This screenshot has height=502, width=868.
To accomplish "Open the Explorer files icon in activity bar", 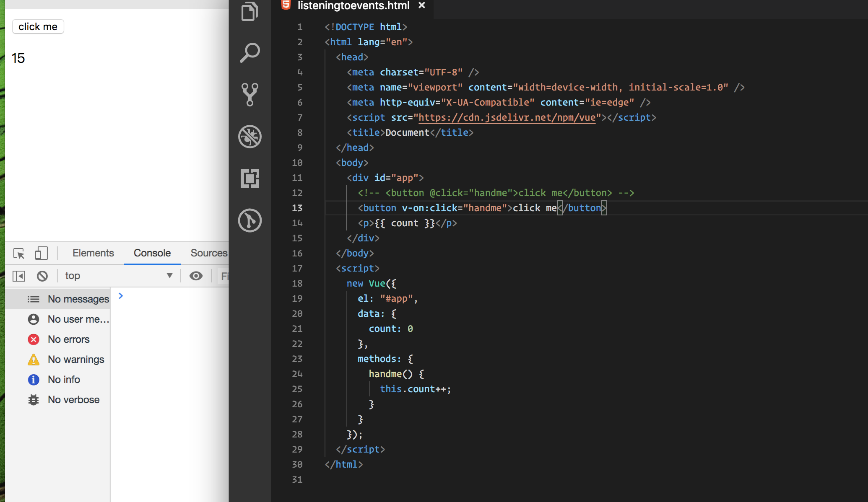I will click(250, 12).
